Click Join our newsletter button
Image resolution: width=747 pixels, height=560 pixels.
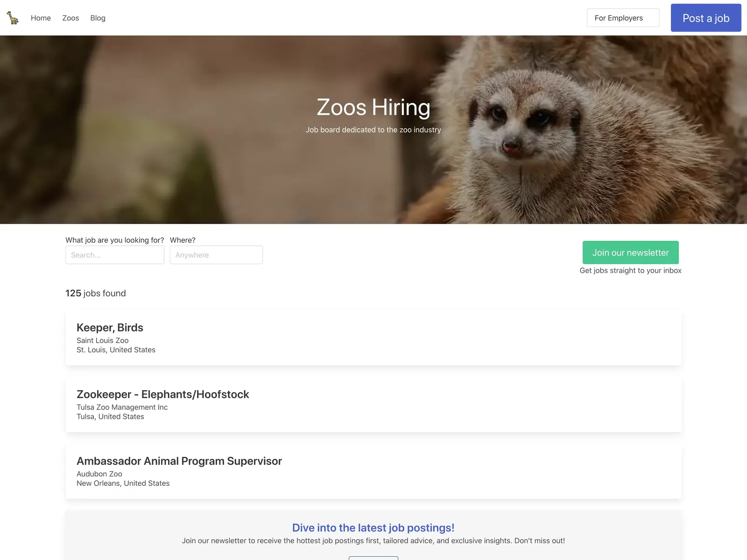pyautogui.click(x=630, y=252)
